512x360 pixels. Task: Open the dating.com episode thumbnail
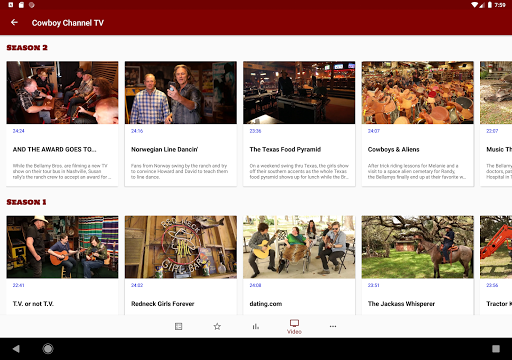(x=299, y=247)
